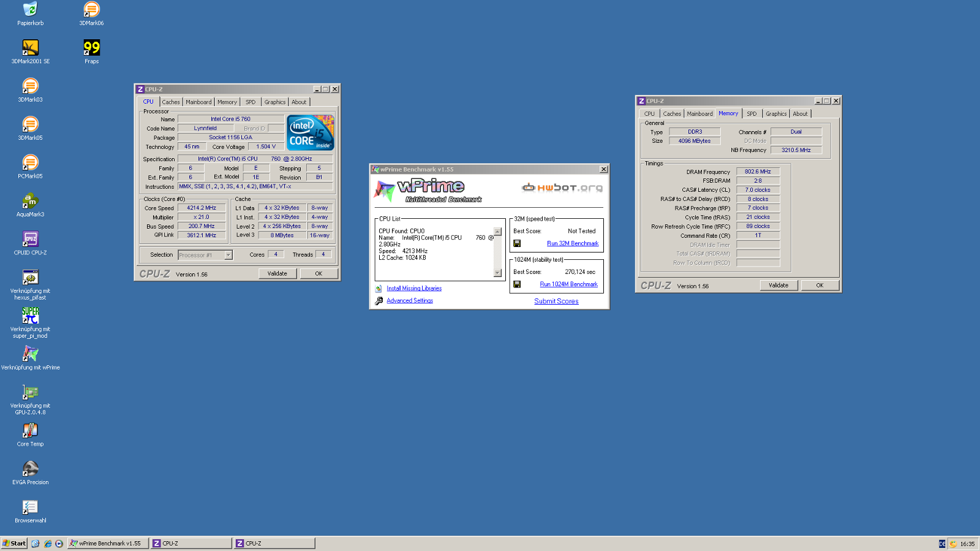Close the wPrime Benchmark window
Viewport: 980px width, 551px height.
coord(603,170)
